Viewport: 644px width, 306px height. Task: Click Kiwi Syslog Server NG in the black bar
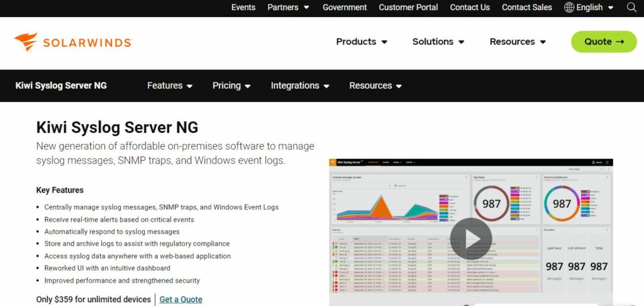point(61,86)
